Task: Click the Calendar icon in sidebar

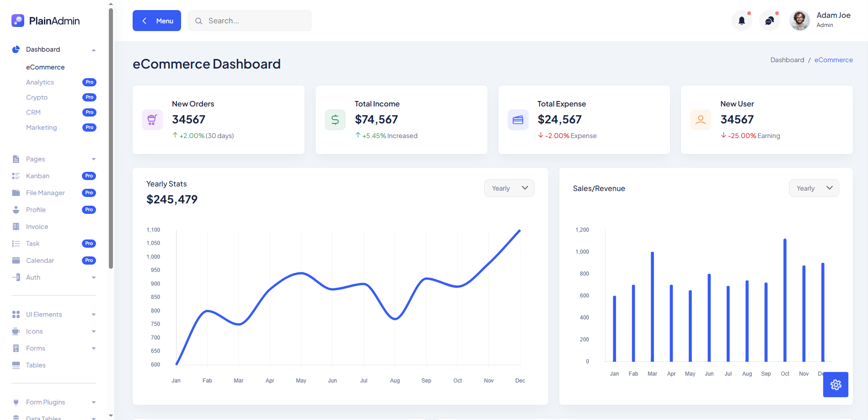Action: (x=16, y=261)
